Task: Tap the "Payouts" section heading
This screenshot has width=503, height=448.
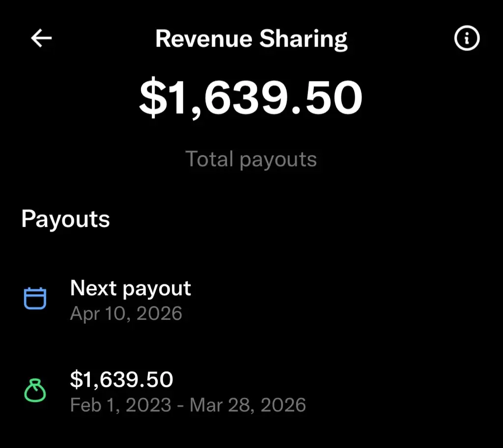Action: 65,219
